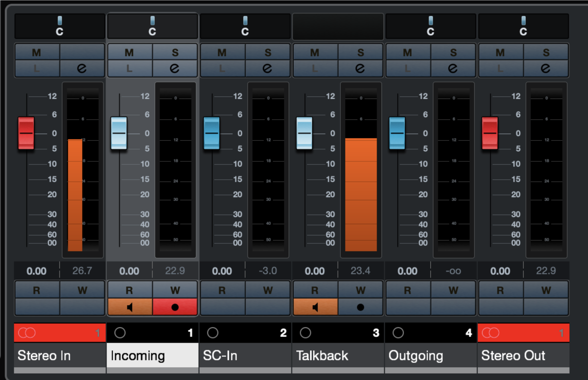The height and width of the screenshot is (380, 588).
Task: Enable the Record dot on Talkback channel
Action: (x=360, y=307)
